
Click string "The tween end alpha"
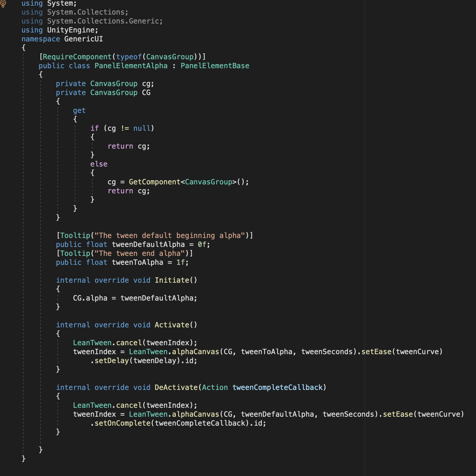(x=140, y=253)
